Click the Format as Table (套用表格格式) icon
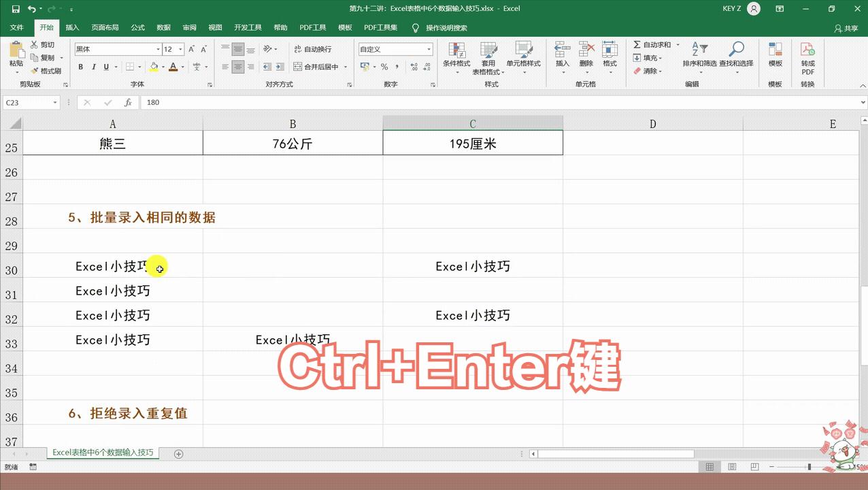This screenshot has width=868, height=490. pos(488,50)
